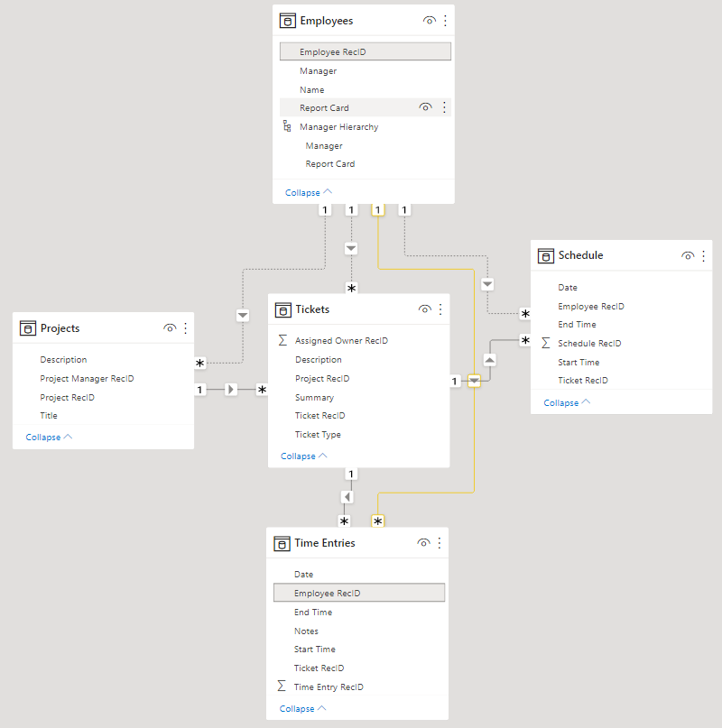Screen dimensions: 722x728
Task: Toggle Schedule table visibility eye
Action: click(x=688, y=255)
